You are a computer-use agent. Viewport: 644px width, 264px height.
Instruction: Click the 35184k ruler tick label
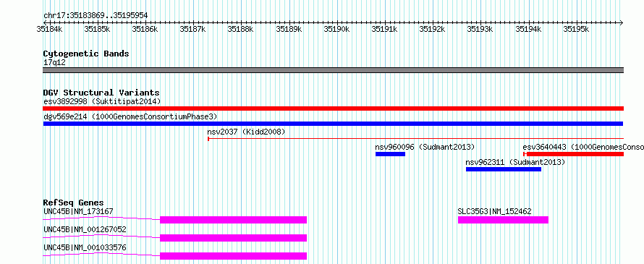(49, 29)
